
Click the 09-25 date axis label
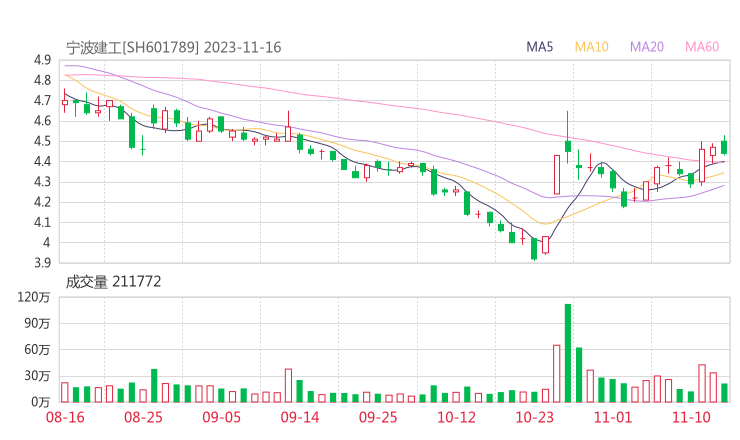(378, 417)
